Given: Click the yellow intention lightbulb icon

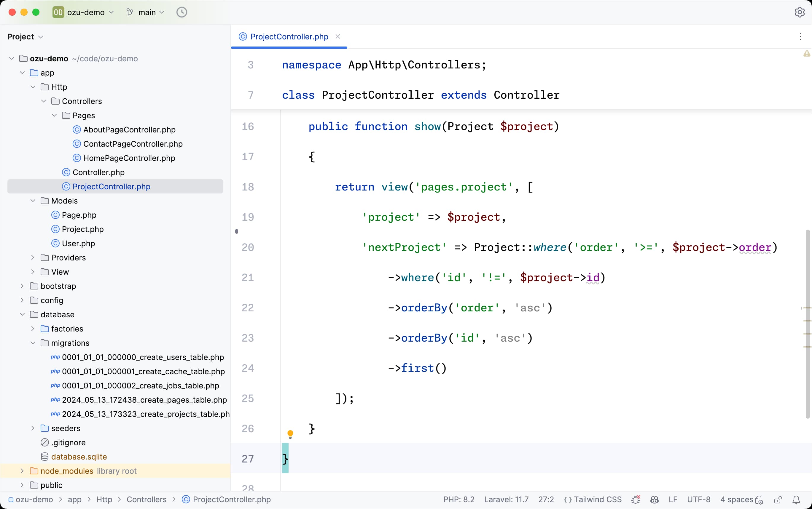Looking at the screenshot, I should click(x=290, y=434).
